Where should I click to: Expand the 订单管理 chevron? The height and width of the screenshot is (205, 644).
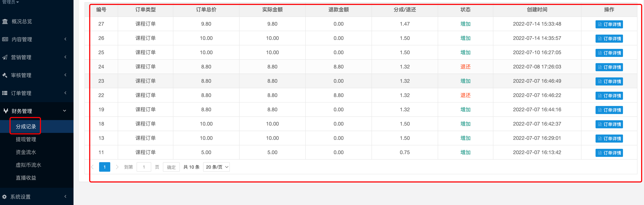(65, 93)
